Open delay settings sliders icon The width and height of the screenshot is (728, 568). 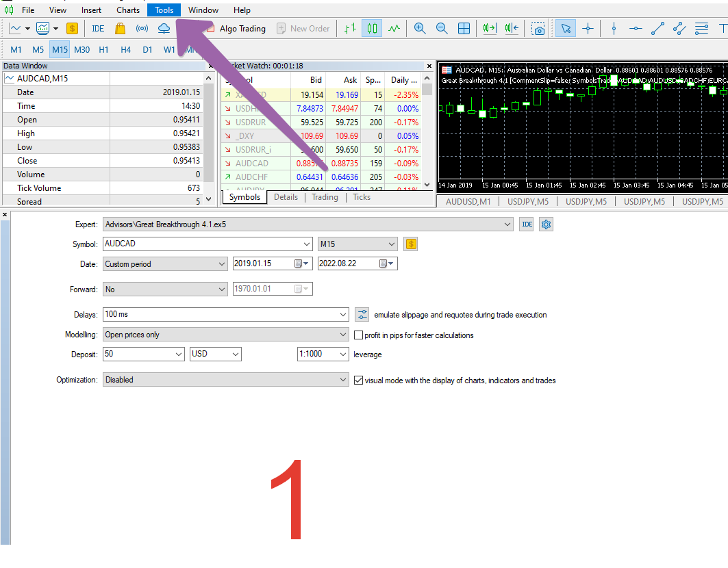point(362,315)
